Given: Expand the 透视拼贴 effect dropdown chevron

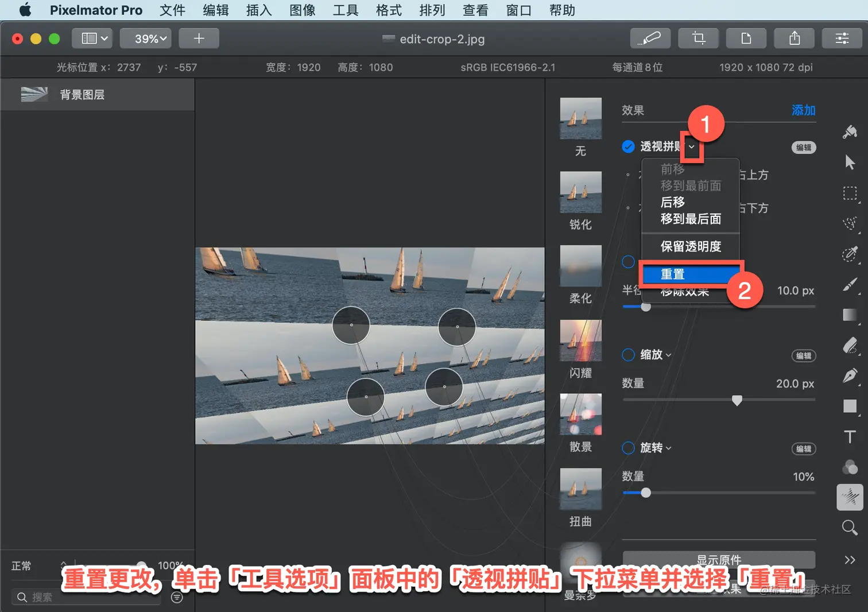Looking at the screenshot, I should [691, 147].
